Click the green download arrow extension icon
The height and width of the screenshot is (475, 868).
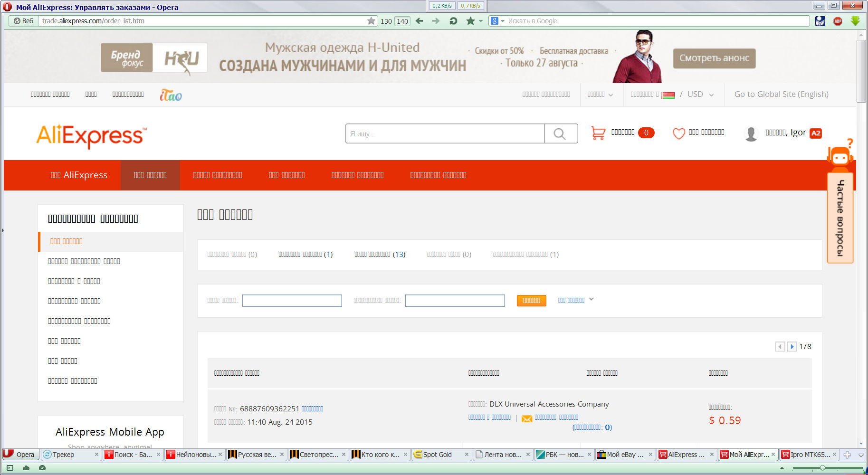[855, 21]
